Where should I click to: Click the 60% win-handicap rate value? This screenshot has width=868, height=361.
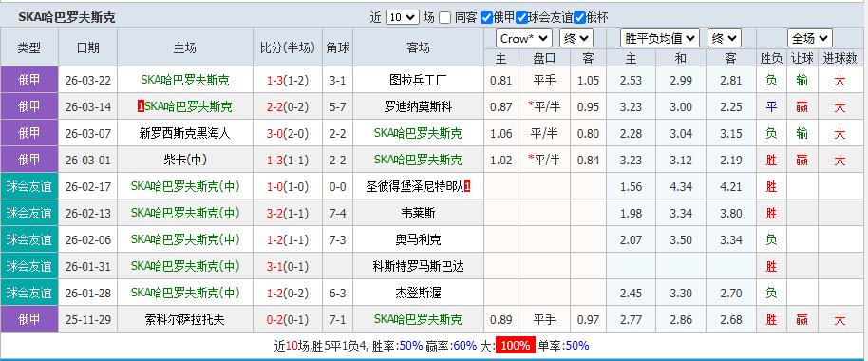pyautogui.click(x=465, y=346)
